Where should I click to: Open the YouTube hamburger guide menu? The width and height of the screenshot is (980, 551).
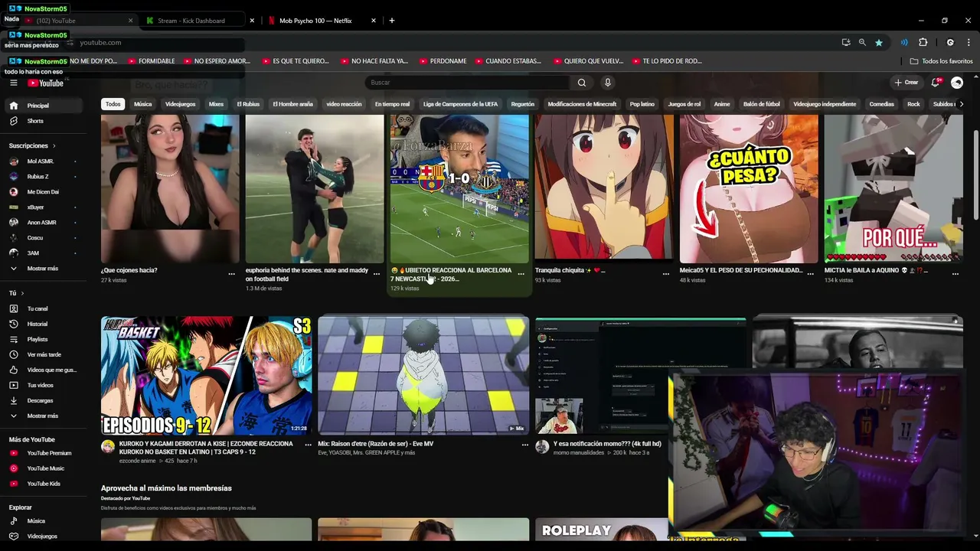tap(13, 83)
